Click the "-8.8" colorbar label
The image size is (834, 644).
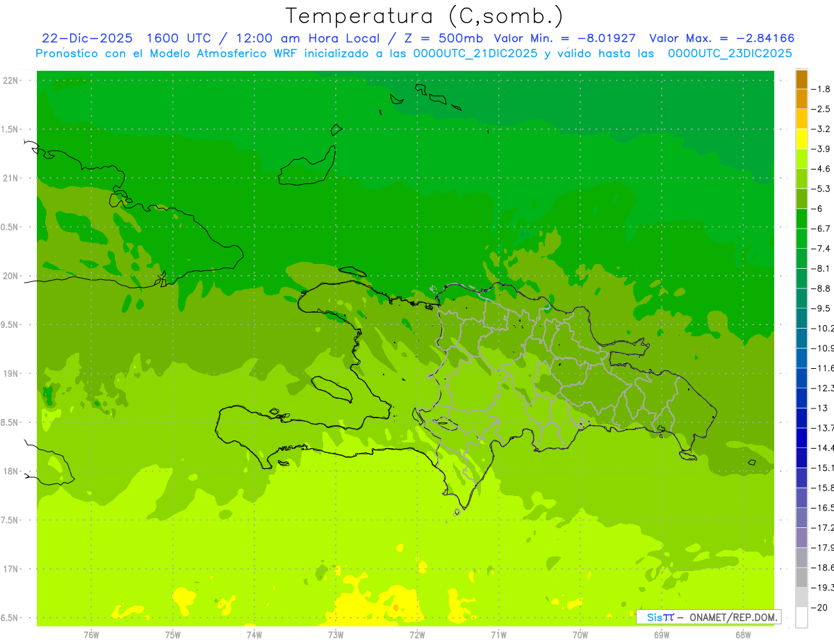(x=821, y=288)
